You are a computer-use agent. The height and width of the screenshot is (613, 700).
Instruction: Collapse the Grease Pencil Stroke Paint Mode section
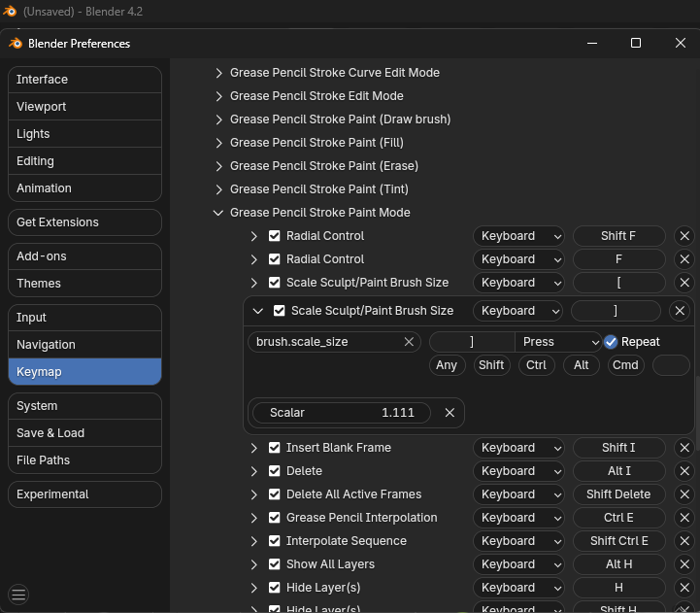[x=218, y=213]
